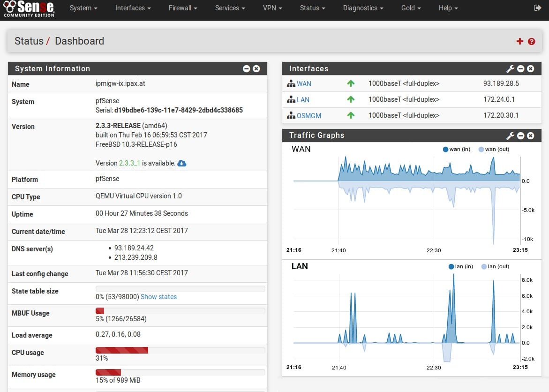
Task: Open Traffic Graphs wrench settings
Action: (510, 136)
